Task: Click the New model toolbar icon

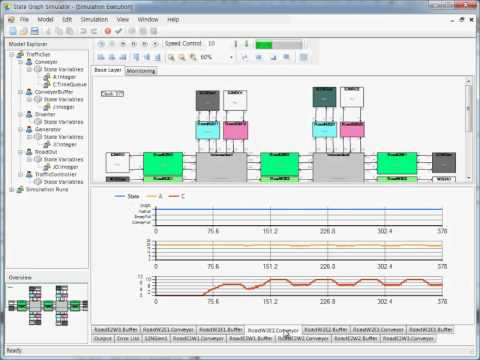Action: tap(13, 31)
